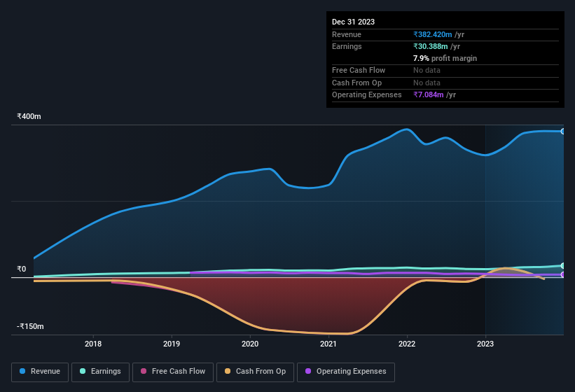
Task: Click the ₹30.388m earnings value
Action: [x=431, y=46]
